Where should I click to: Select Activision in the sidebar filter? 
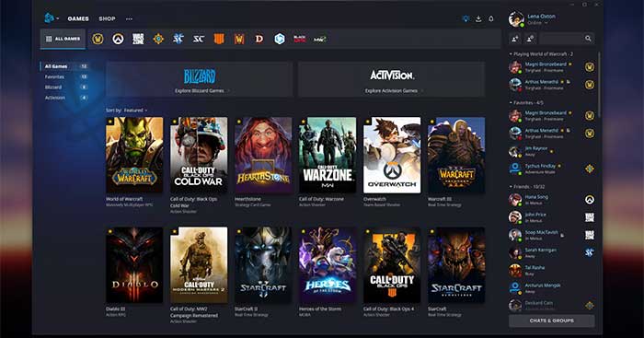click(x=65, y=98)
